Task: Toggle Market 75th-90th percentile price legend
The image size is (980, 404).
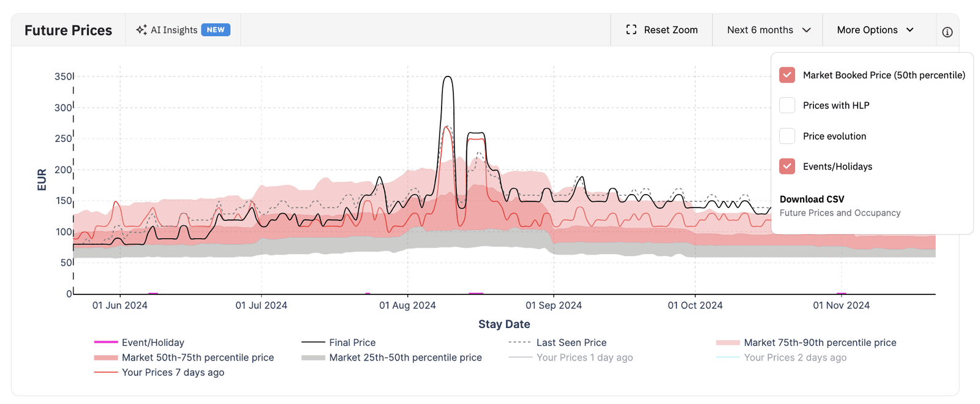Action: (x=806, y=343)
